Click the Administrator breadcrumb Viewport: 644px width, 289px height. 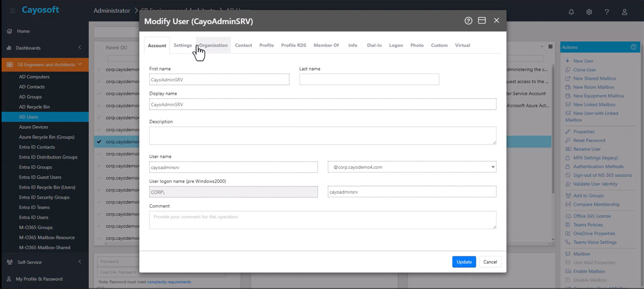[x=112, y=11]
